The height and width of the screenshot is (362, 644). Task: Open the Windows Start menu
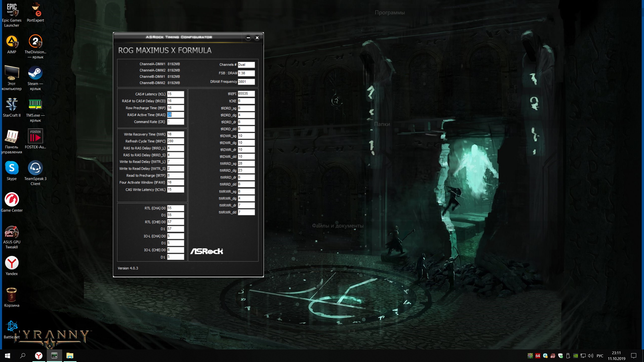8,355
